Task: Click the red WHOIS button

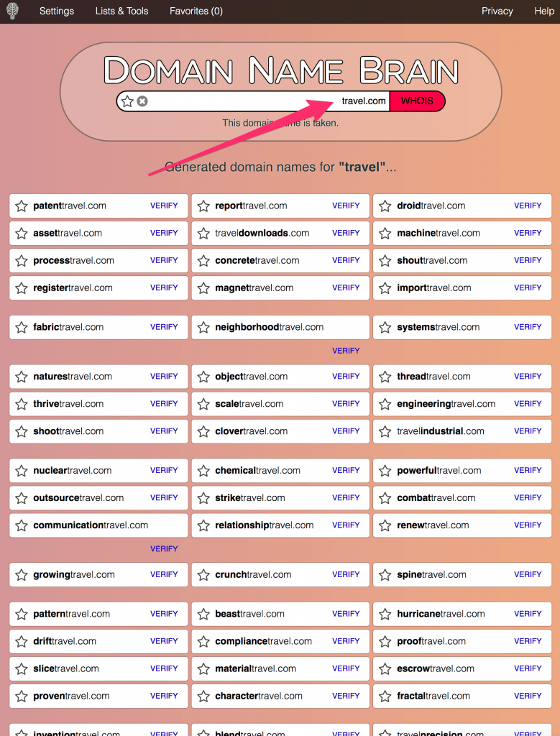Action: click(x=417, y=101)
